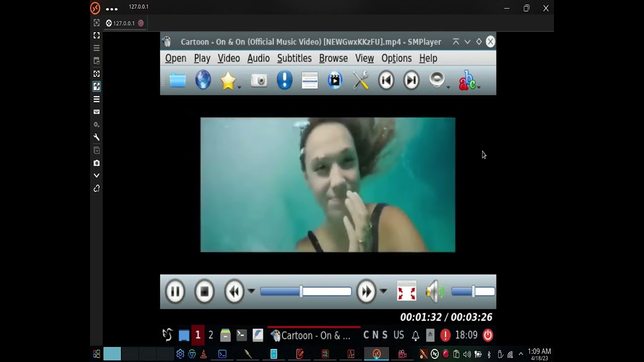The image size is (644, 362).
Task: Open the Browse menu
Action: pyautogui.click(x=333, y=58)
